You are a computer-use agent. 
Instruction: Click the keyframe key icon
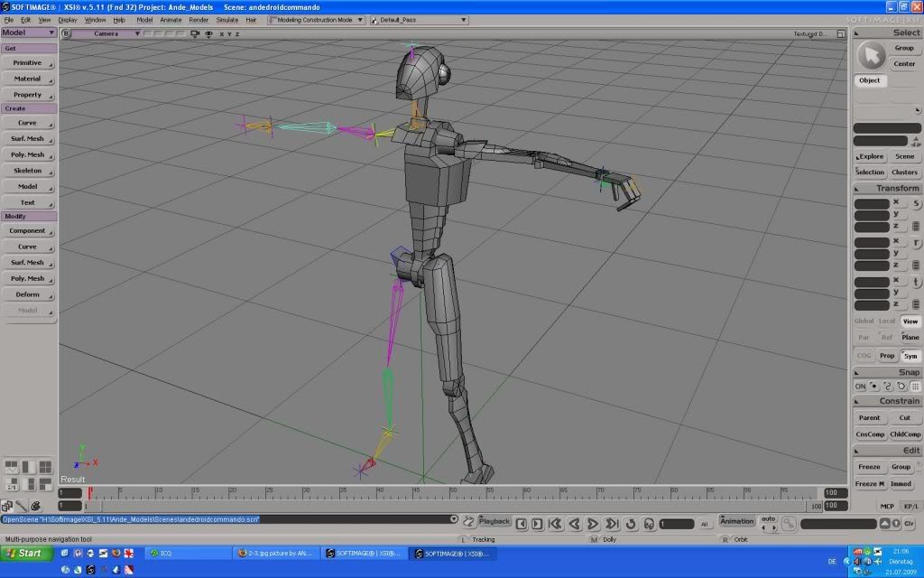coord(789,524)
